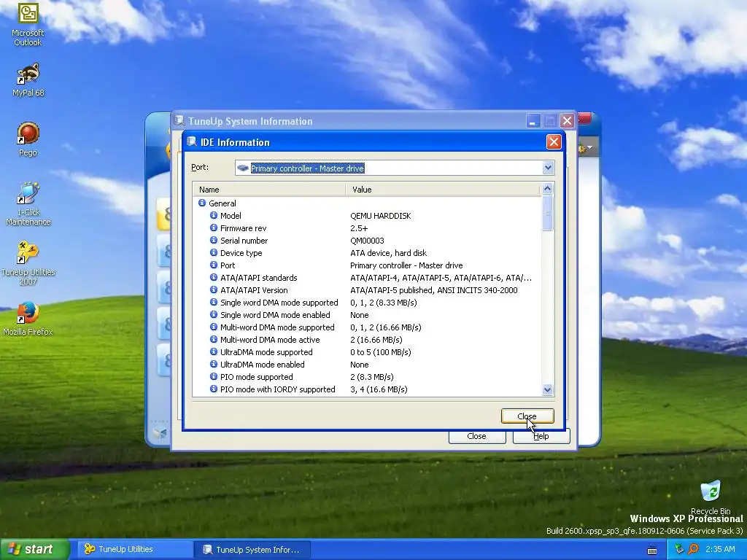Select the Device type row

pyautogui.click(x=367, y=253)
